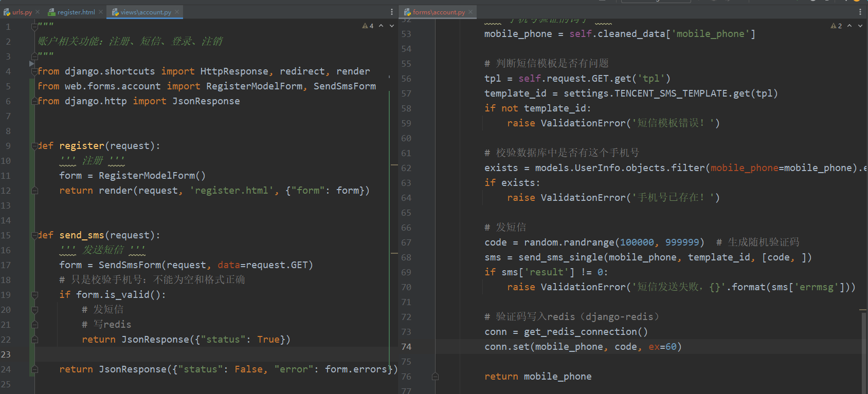The height and width of the screenshot is (394, 868).
Task: Click the HttpResponse import name on line 4
Action: coord(234,71)
